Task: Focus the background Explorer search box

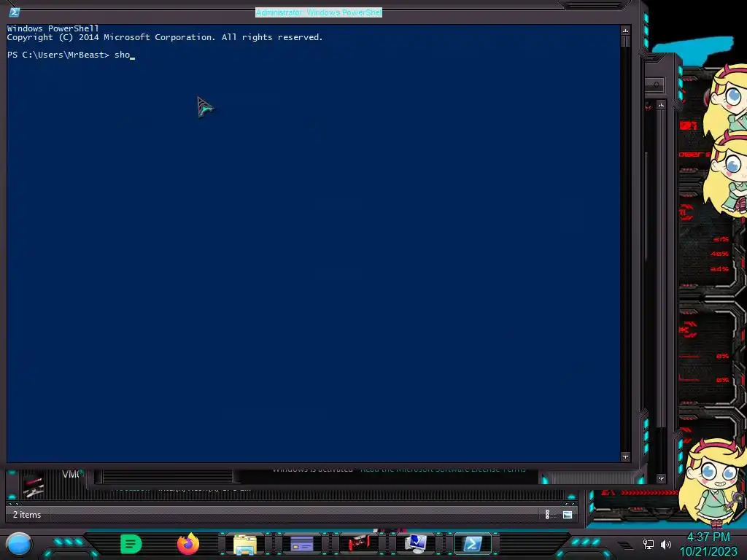Action: [x=656, y=85]
